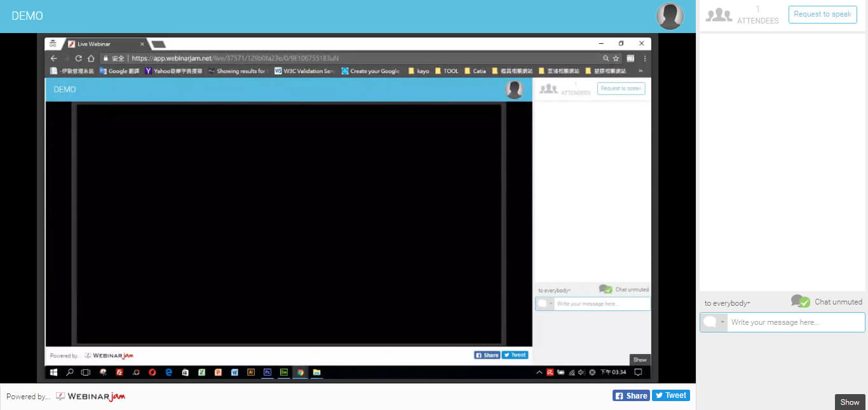Select the Live Webinar tab in the shared browser
The height and width of the screenshot is (410, 868).
tap(102, 44)
